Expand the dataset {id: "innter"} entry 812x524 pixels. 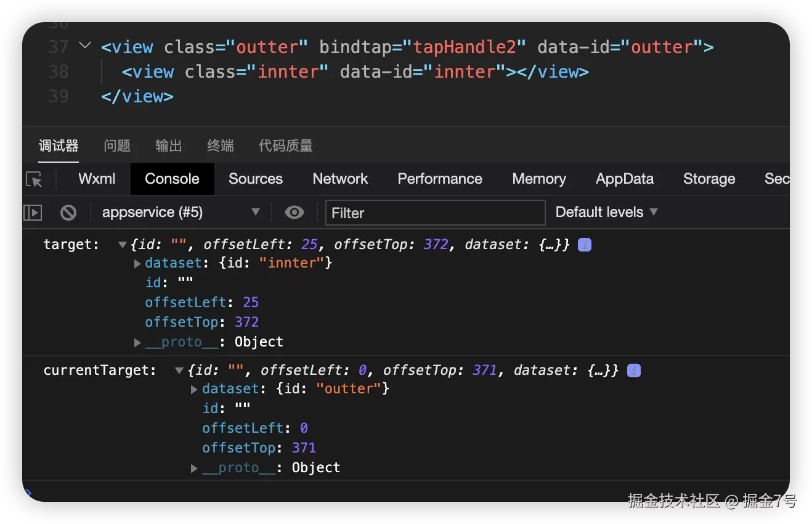(137, 263)
